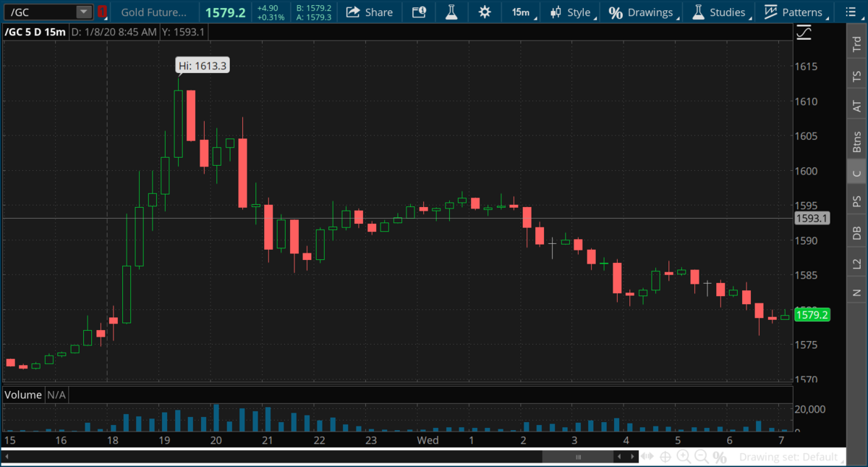Image resolution: width=868 pixels, height=467 pixels.
Task: Click the Gold Future... description label
Action: (152, 12)
